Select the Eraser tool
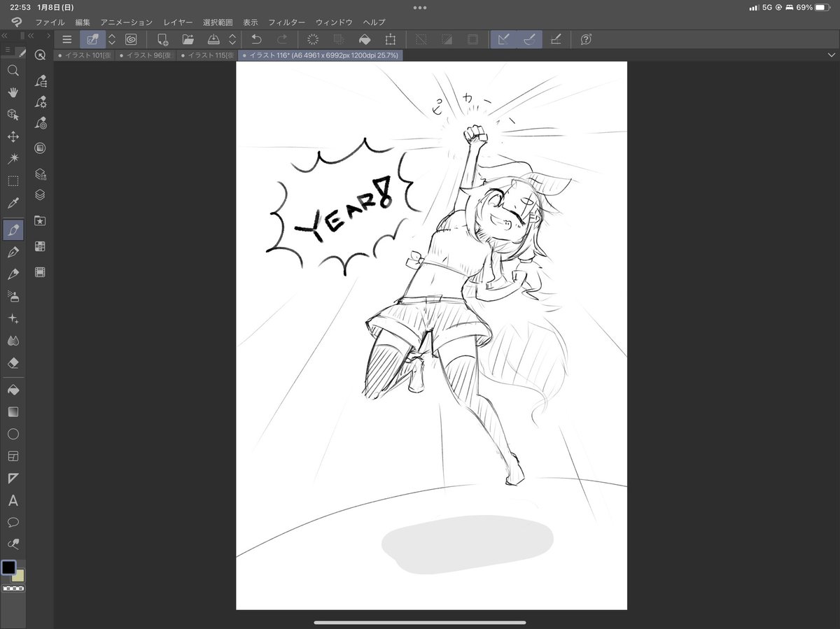Screen dimensions: 840x629 coord(13,363)
